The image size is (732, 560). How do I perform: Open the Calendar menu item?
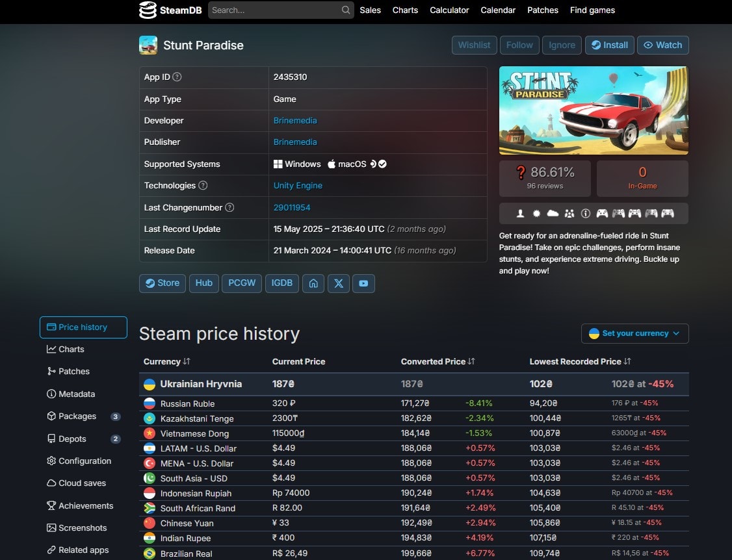[x=498, y=10]
